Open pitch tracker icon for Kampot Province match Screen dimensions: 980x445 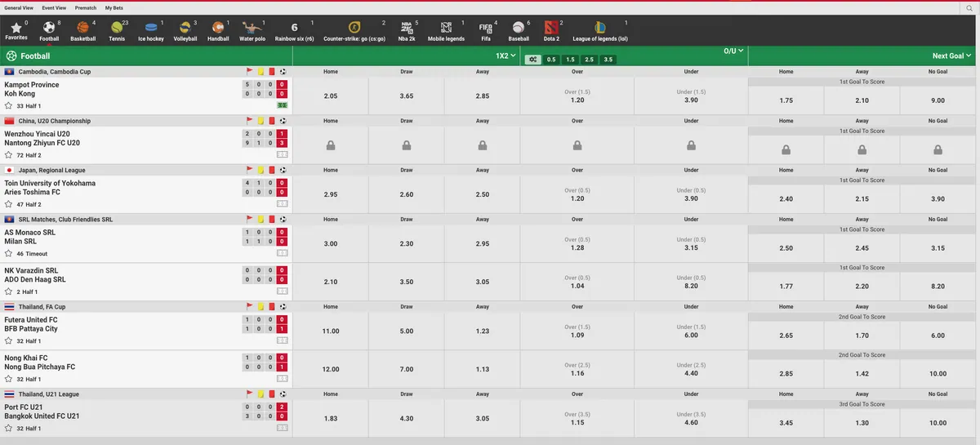(x=282, y=105)
